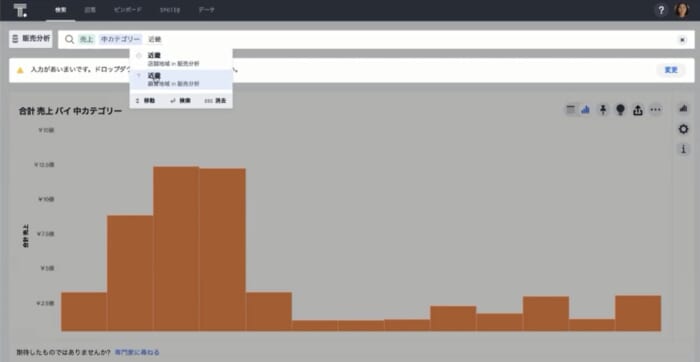Open chart settings gear icon

point(683,129)
